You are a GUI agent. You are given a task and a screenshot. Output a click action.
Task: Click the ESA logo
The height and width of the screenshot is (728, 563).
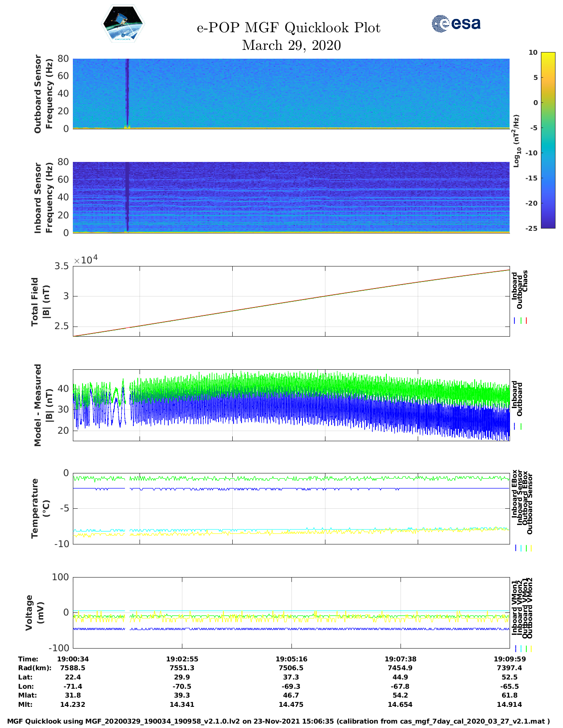tap(456, 23)
